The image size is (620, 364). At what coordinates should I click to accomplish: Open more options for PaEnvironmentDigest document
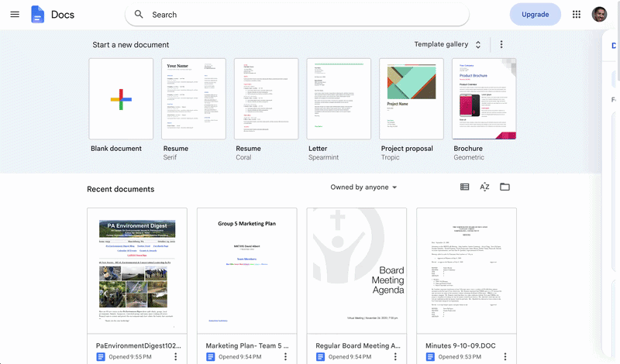[176, 356]
